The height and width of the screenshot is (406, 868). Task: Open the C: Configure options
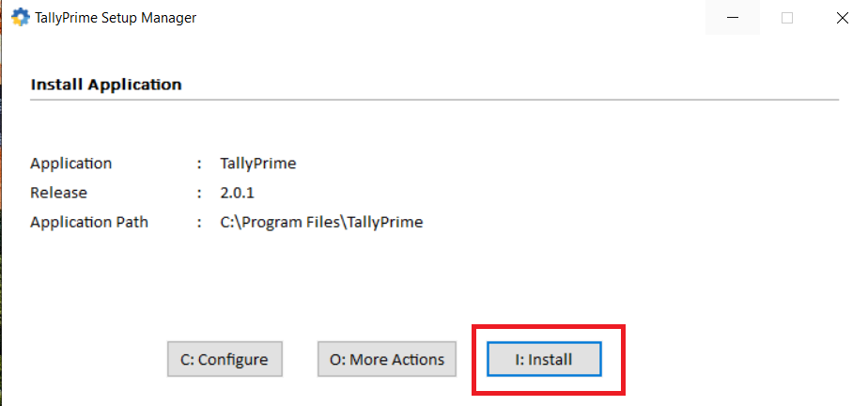225,359
